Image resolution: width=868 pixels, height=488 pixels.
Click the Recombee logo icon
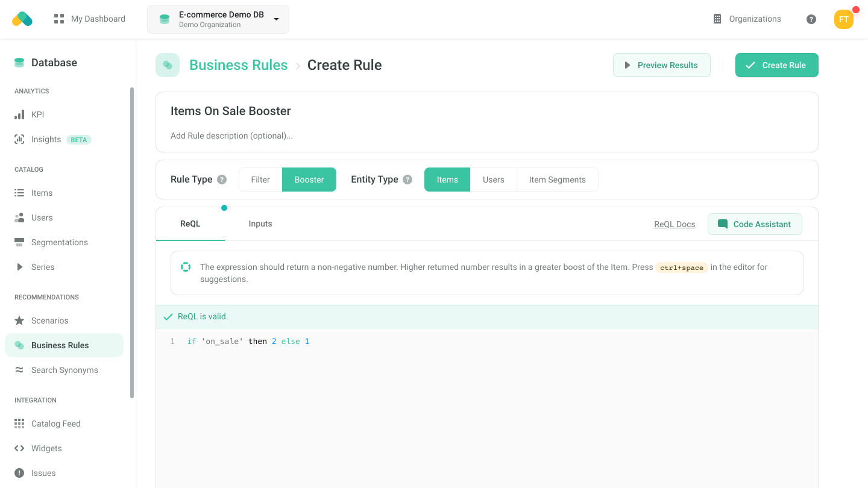pyautogui.click(x=22, y=19)
